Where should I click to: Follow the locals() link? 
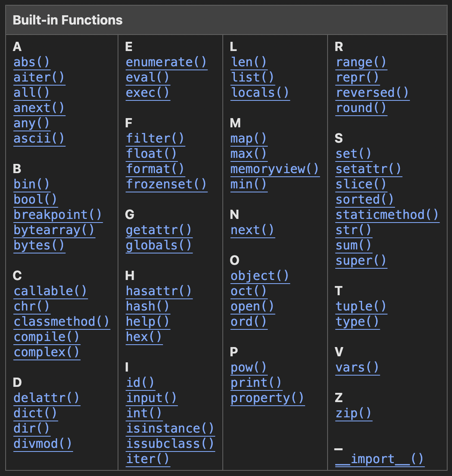click(260, 93)
